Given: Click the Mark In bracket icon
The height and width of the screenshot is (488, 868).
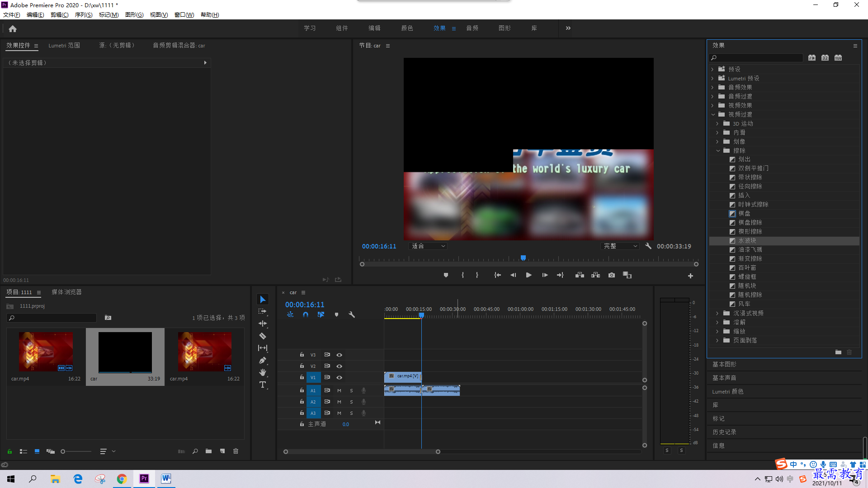Looking at the screenshot, I should [462, 275].
